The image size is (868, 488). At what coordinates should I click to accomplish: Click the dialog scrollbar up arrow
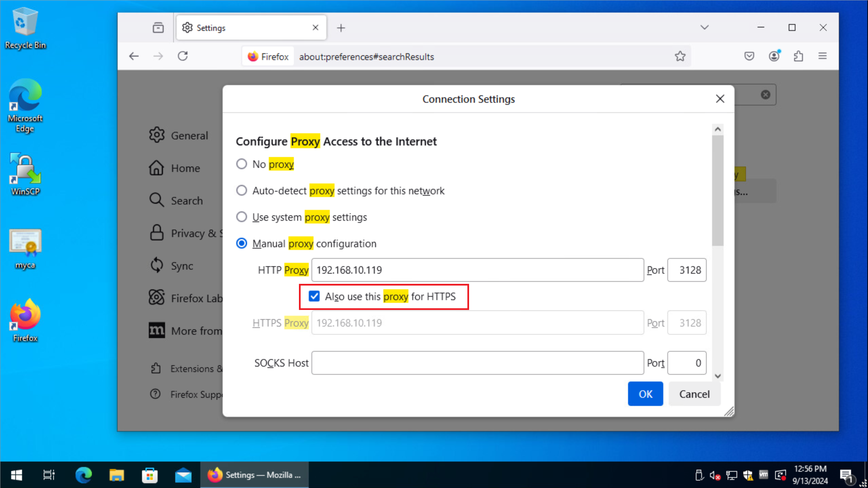[718, 129]
